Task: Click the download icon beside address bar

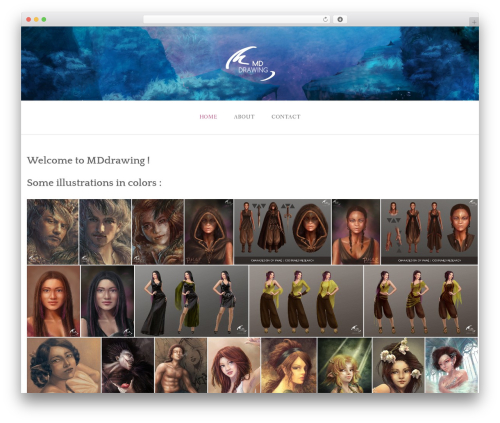Action: [x=340, y=19]
